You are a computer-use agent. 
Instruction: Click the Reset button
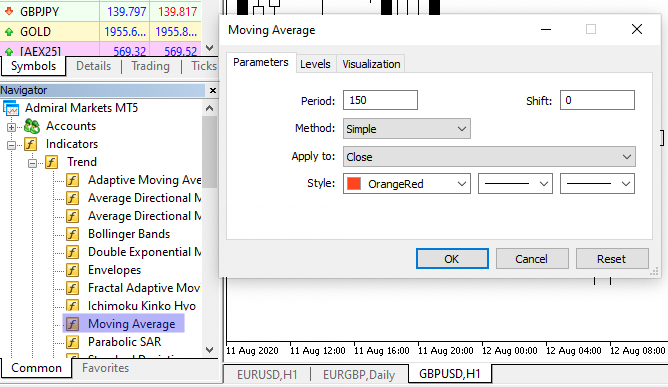pos(612,259)
